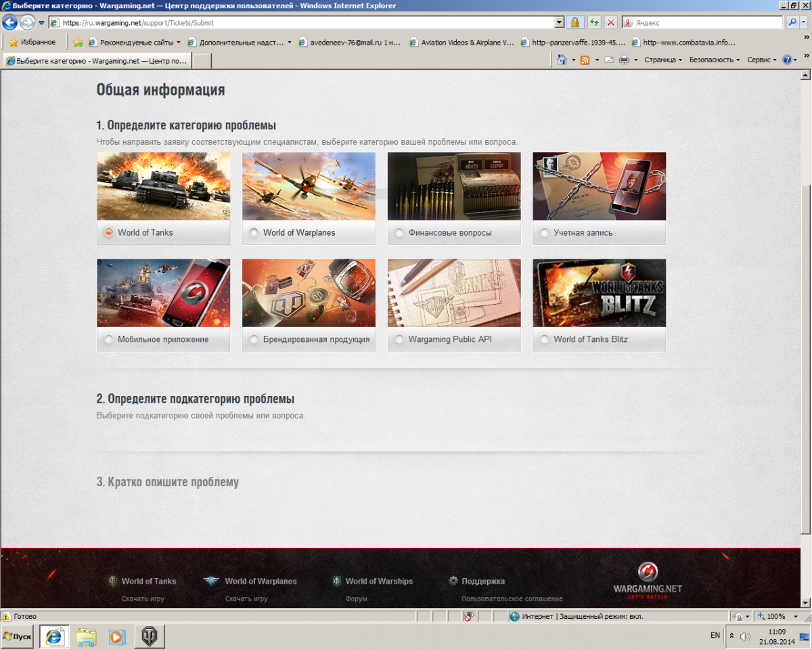Click the browser Back arrow button
Screen dimensions: 812x650
[x=10, y=22]
